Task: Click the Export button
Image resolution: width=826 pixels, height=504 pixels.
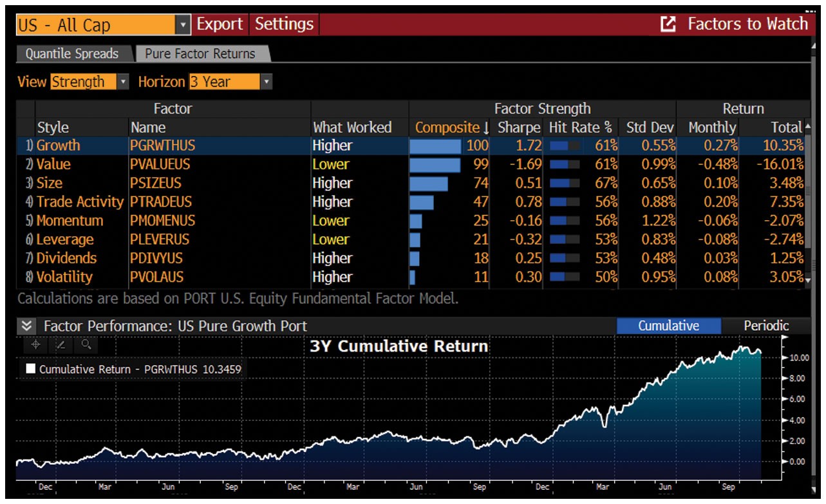Action: coord(220,24)
